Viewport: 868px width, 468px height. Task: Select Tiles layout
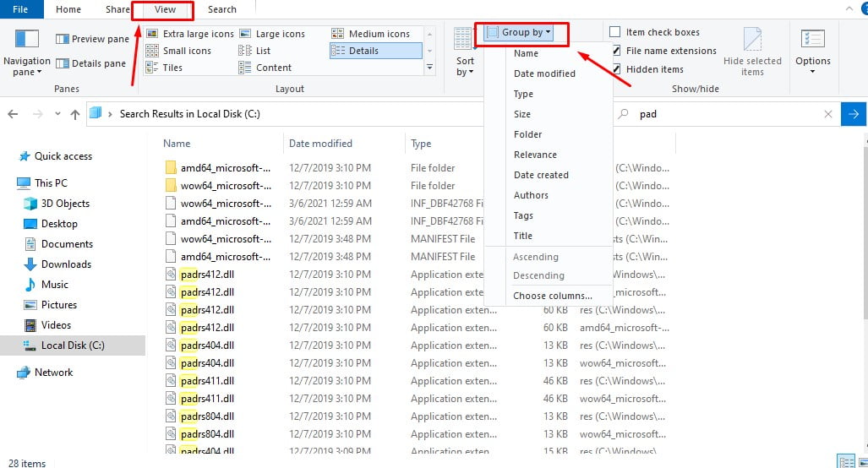tap(164, 68)
